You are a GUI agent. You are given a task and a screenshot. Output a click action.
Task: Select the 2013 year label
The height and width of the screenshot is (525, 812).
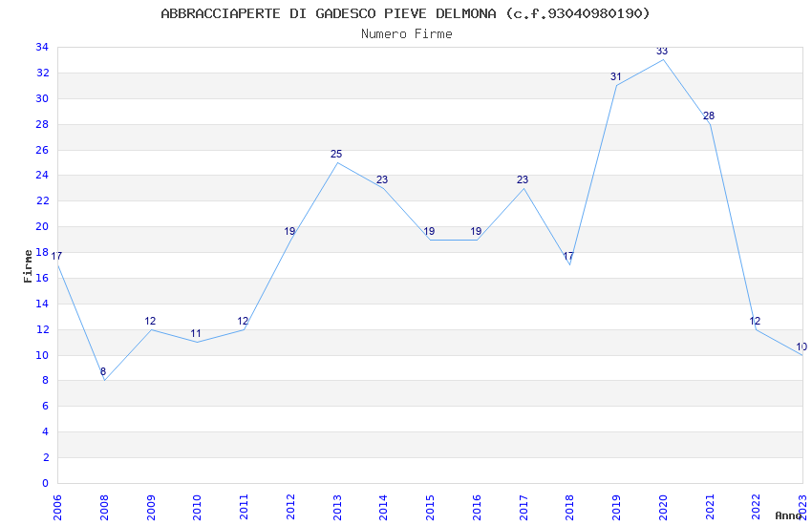click(x=336, y=508)
